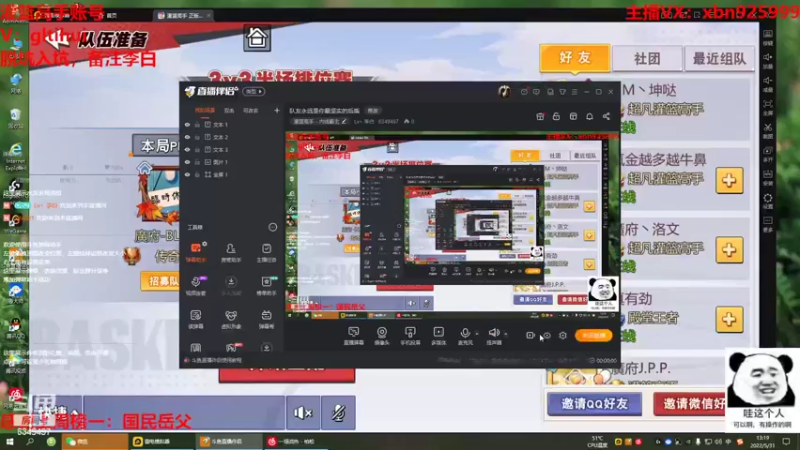Open streaming settings gear near start button

point(563,335)
